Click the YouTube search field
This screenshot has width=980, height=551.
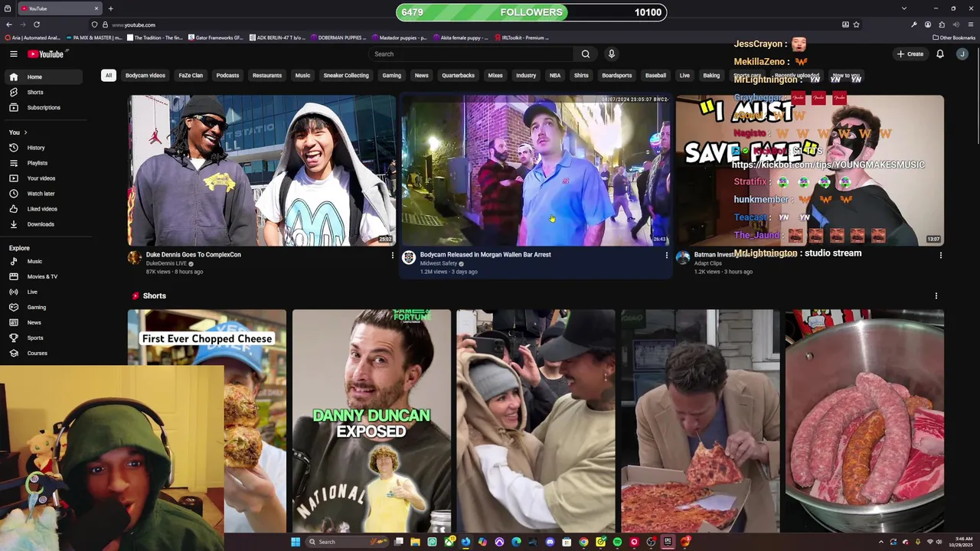coord(472,54)
